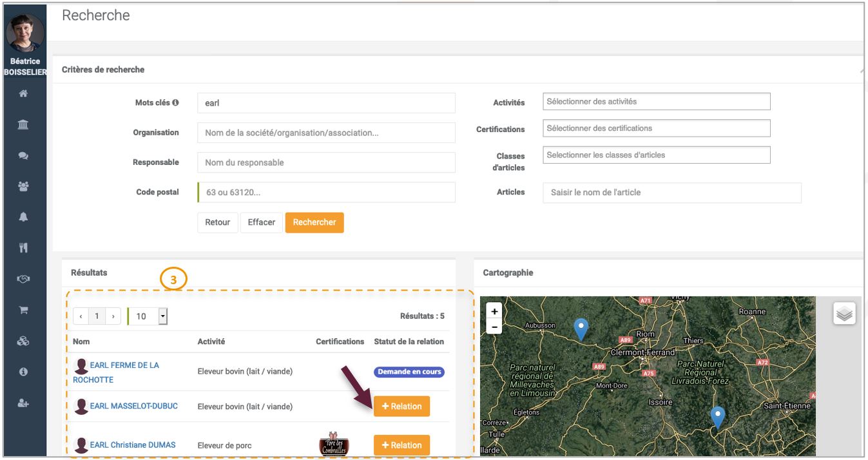Go to previous results page arrow

click(81, 316)
